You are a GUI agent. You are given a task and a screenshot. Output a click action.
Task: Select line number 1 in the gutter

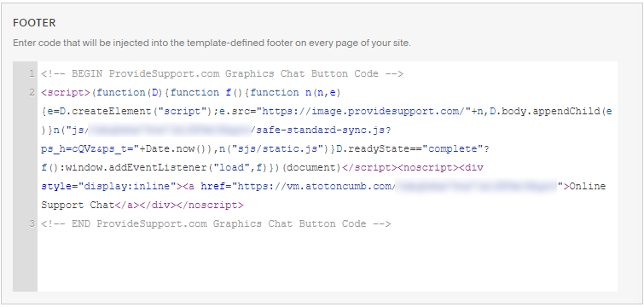pyautogui.click(x=32, y=74)
